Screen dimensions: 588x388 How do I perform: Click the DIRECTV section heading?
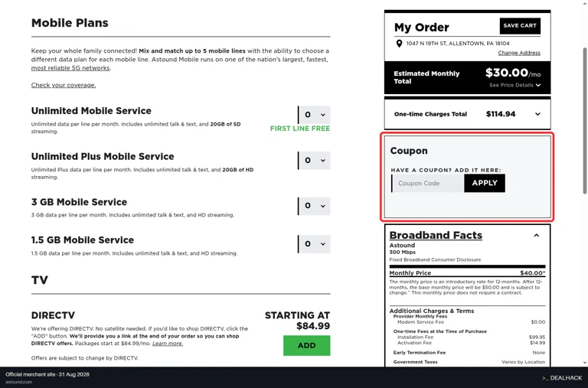pos(54,315)
